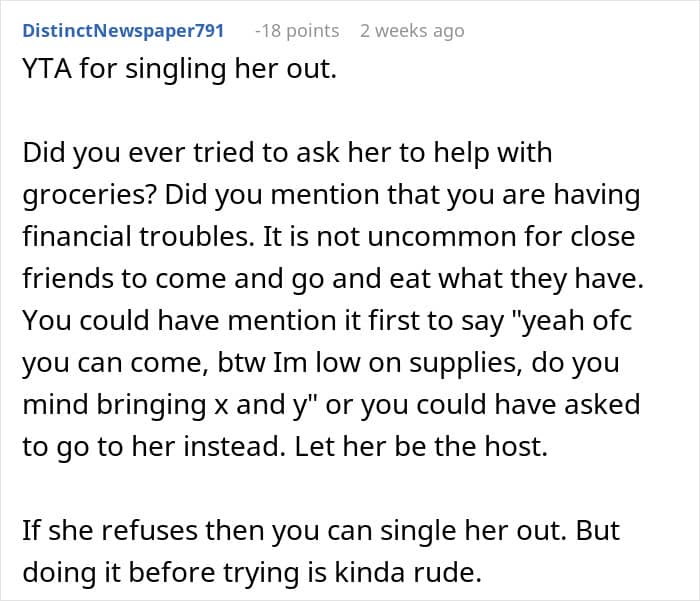Click the quoted text starting yeah ofc
The height and width of the screenshot is (601, 700).
(x=572, y=321)
